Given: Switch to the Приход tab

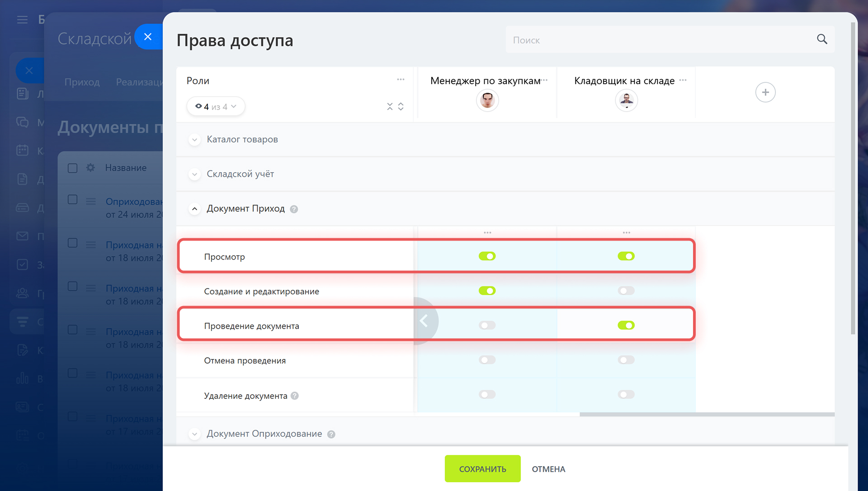Looking at the screenshot, I should click(x=82, y=82).
